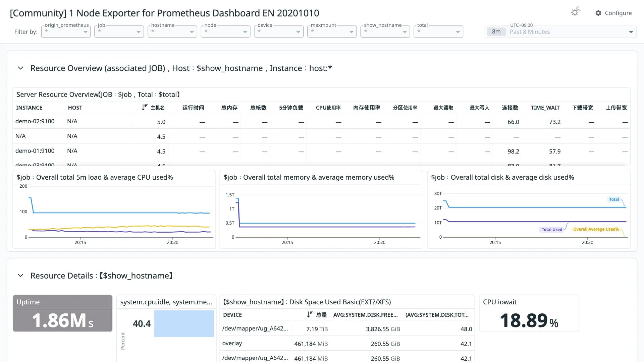Open the job filter dropdown
Viewport: 644px width, 362px height.
tap(119, 32)
